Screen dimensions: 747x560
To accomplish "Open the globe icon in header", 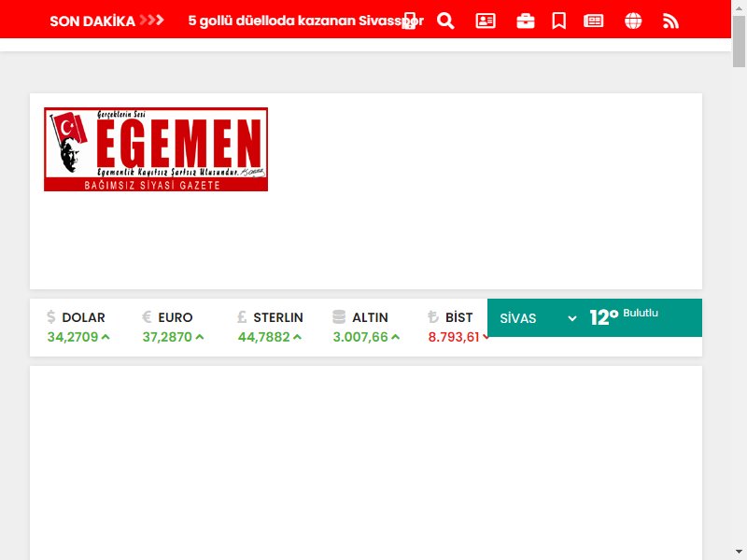I will 633,21.
